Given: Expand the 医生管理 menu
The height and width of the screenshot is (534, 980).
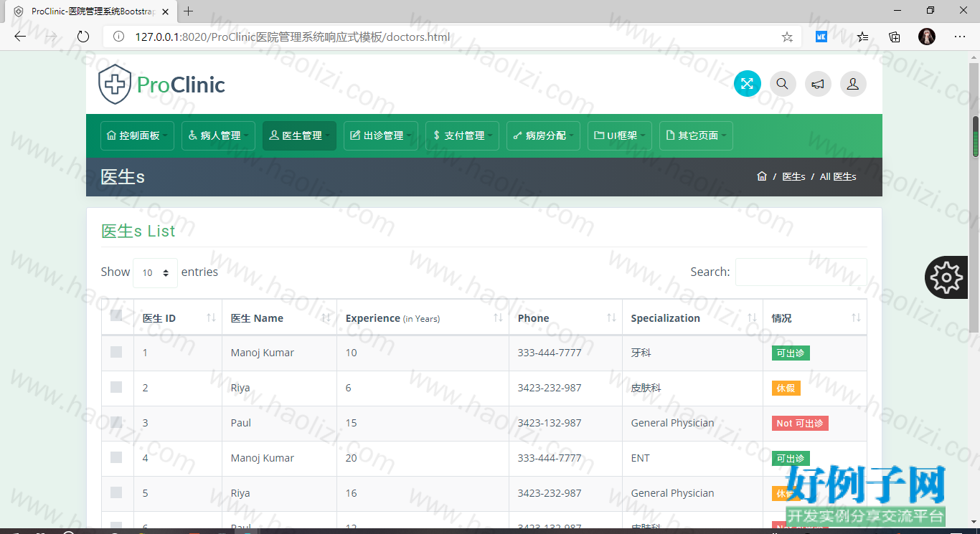Looking at the screenshot, I should (x=299, y=135).
